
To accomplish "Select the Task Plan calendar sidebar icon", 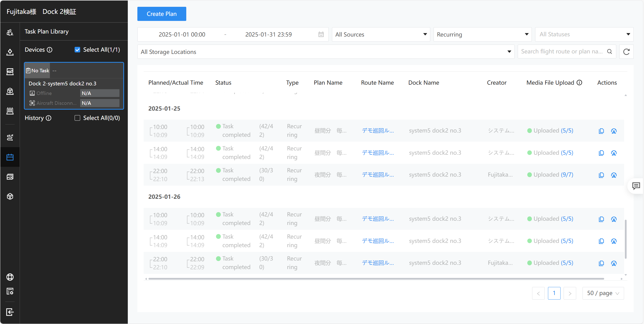I will pos(10,157).
